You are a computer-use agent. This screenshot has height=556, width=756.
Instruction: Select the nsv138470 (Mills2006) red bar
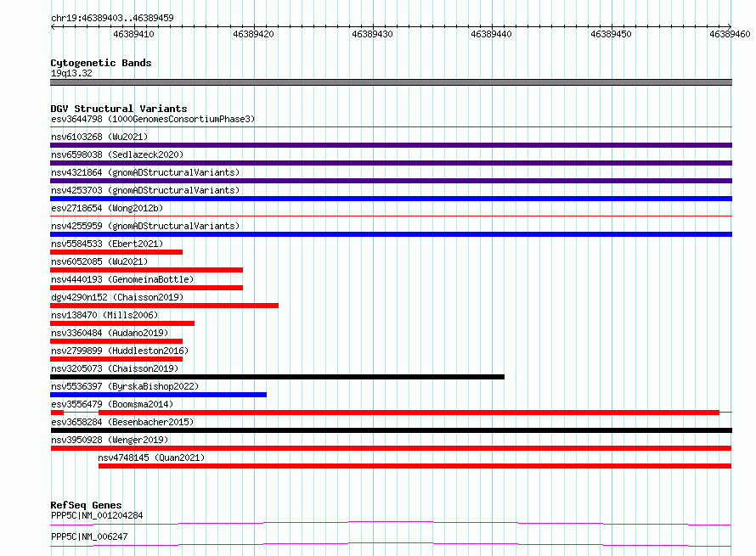click(122, 323)
